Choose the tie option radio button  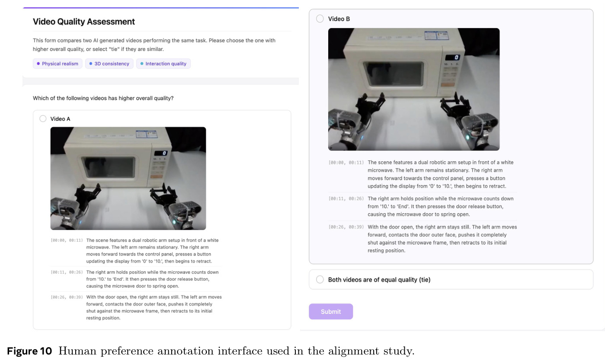pyautogui.click(x=320, y=279)
